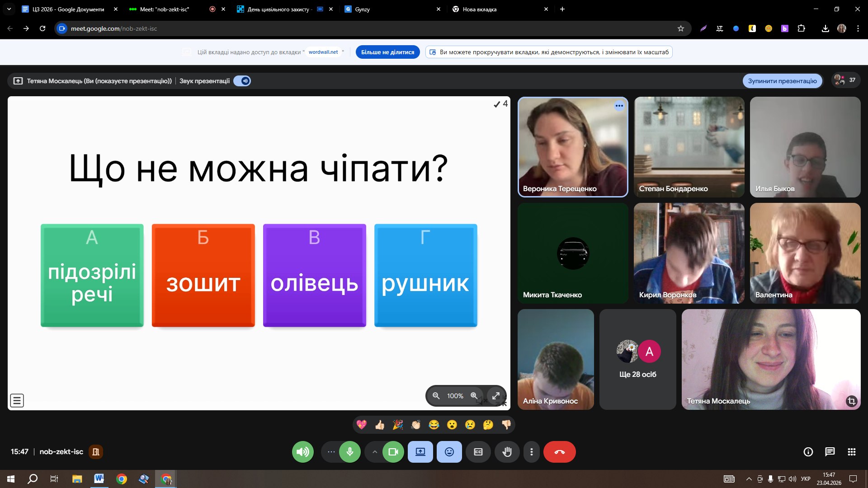Click the Зупинити презентацію button
The image size is (868, 488).
[782, 81]
